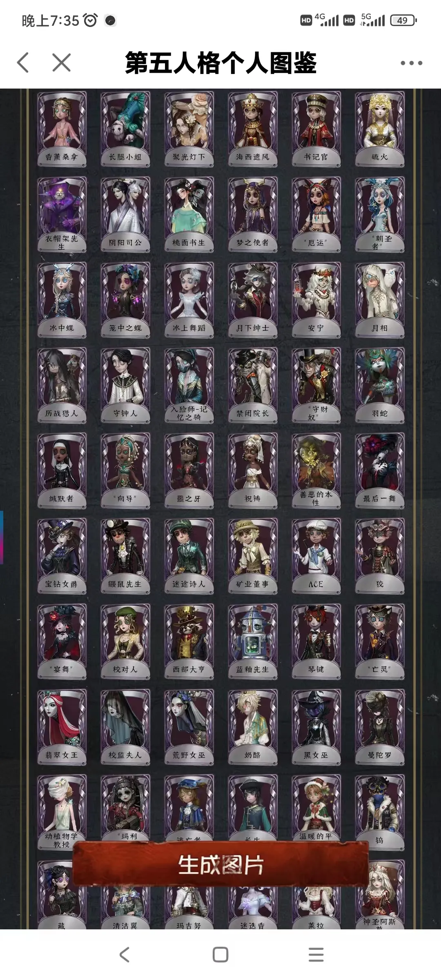
Task: Choose the 蓝釉先生 costume card
Action: pyautogui.click(x=252, y=641)
